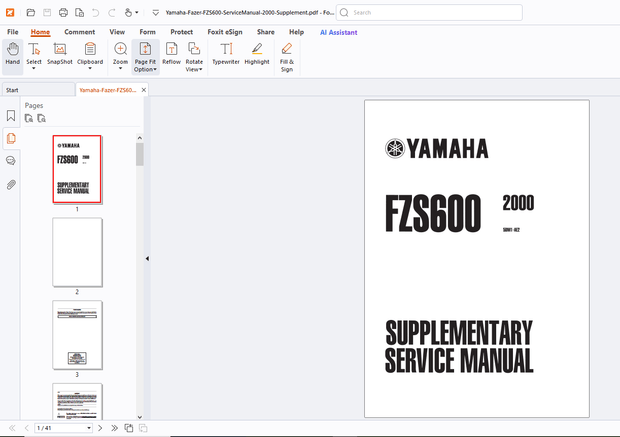
Task: Click the thumbnail scrollbar down arrow
Action: tap(140, 417)
